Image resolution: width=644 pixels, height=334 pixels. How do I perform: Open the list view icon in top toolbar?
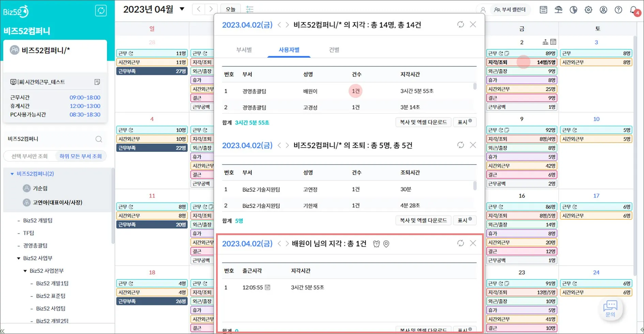tap(543, 10)
